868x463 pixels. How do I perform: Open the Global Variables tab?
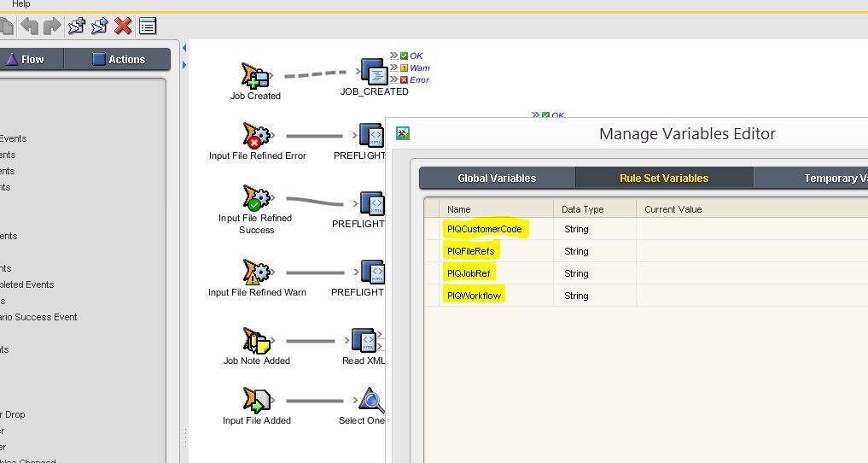click(497, 179)
